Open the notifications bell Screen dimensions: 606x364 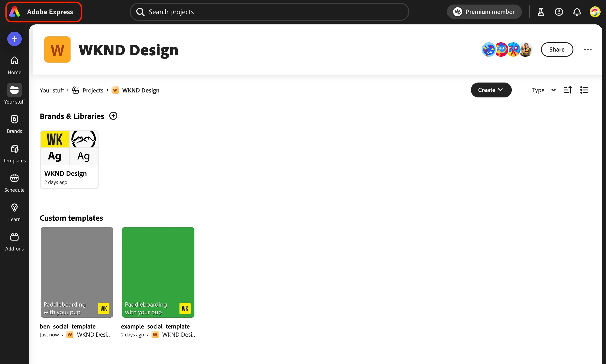click(x=577, y=12)
